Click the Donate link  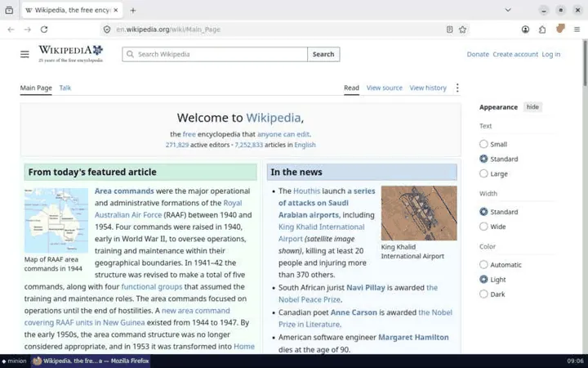pyautogui.click(x=478, y=55)
